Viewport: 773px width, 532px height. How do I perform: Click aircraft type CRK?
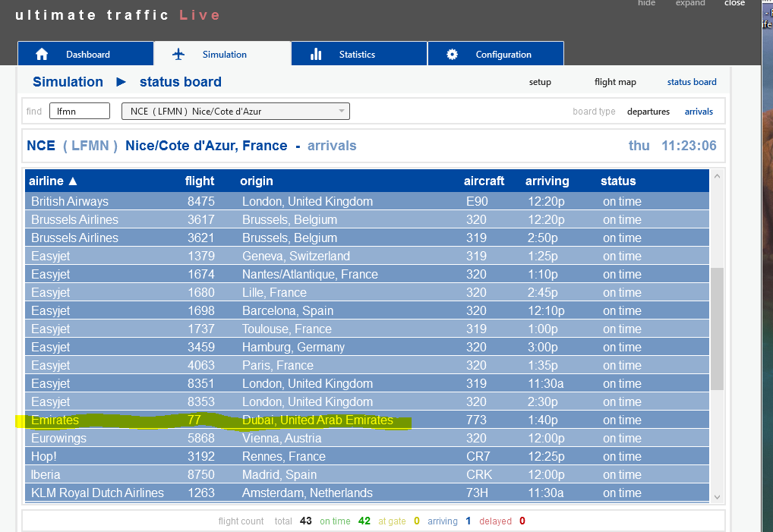coord(479,475)
